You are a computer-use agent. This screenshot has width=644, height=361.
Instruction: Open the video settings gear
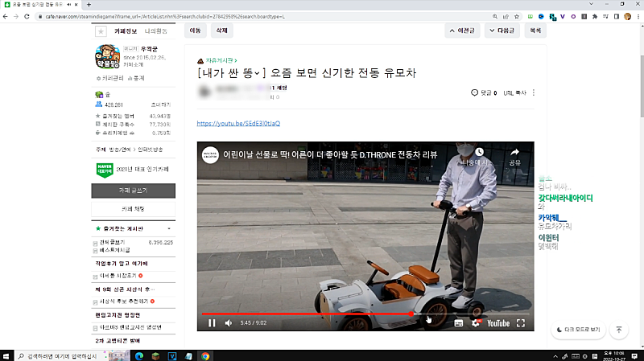(x=475, y=323)
